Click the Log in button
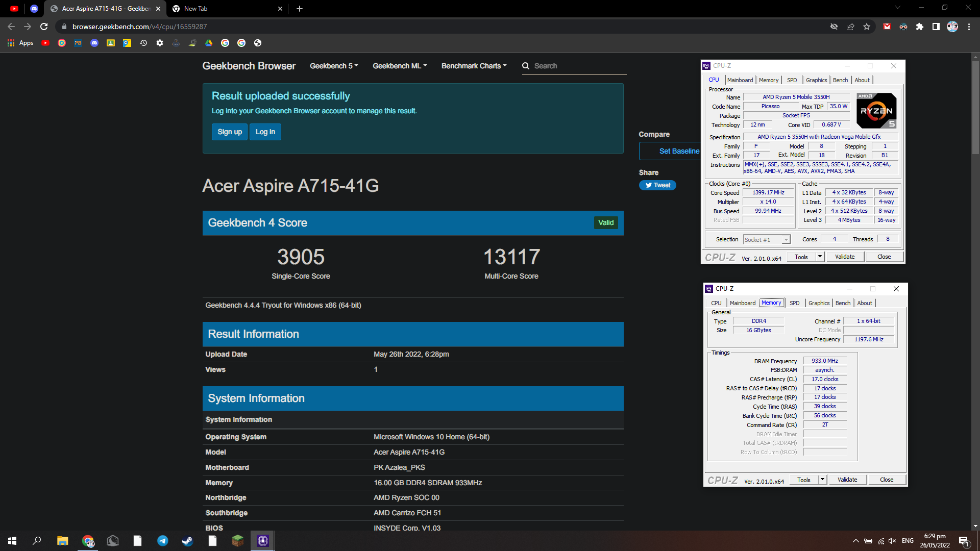This screenshot has height=551, width=980. (x=265, y=132)
